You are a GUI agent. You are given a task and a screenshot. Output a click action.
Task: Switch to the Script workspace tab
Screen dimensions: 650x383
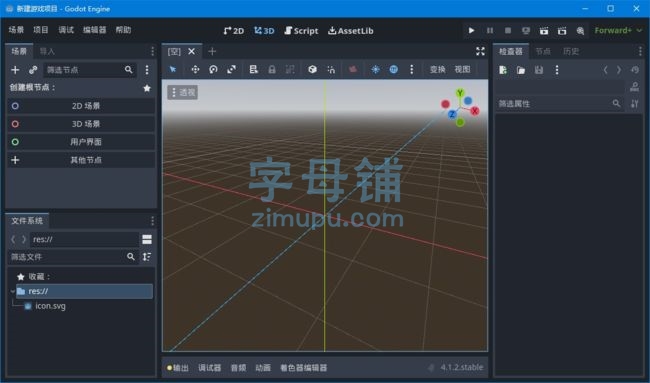tap(301, 31)
